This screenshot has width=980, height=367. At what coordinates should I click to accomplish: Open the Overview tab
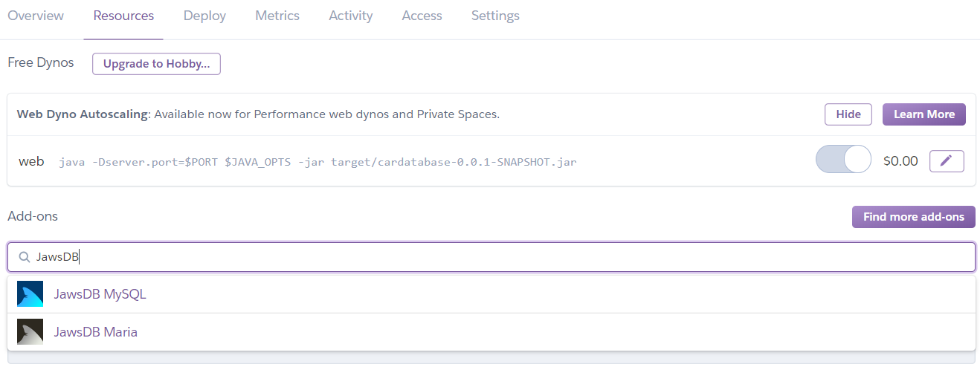36,16
